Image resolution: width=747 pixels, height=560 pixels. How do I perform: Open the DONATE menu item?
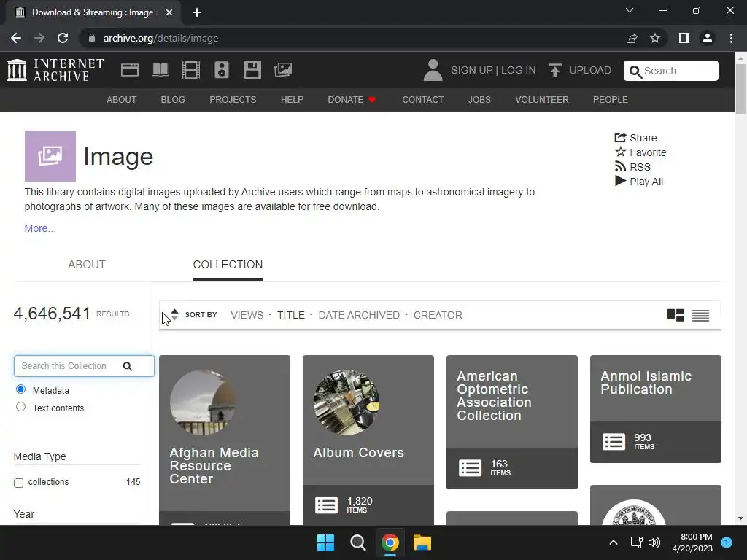[x=352, y=99]
